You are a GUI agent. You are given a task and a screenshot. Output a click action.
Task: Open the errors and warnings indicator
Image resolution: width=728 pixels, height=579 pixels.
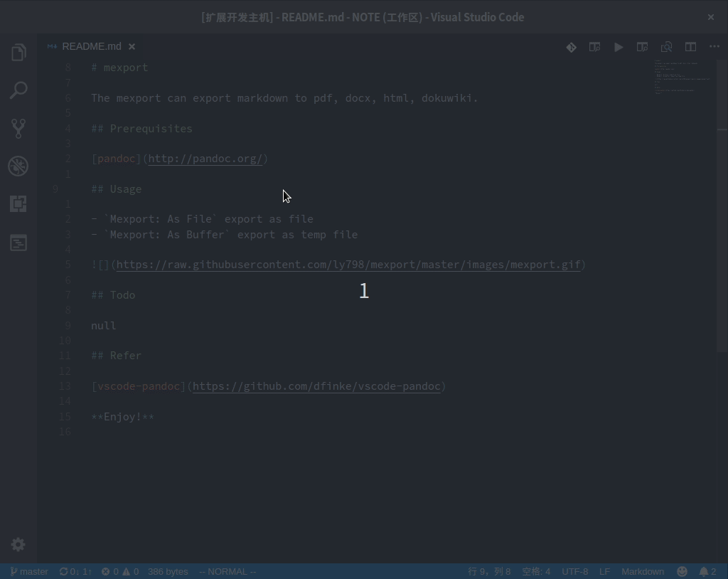(x=119, y=572)
